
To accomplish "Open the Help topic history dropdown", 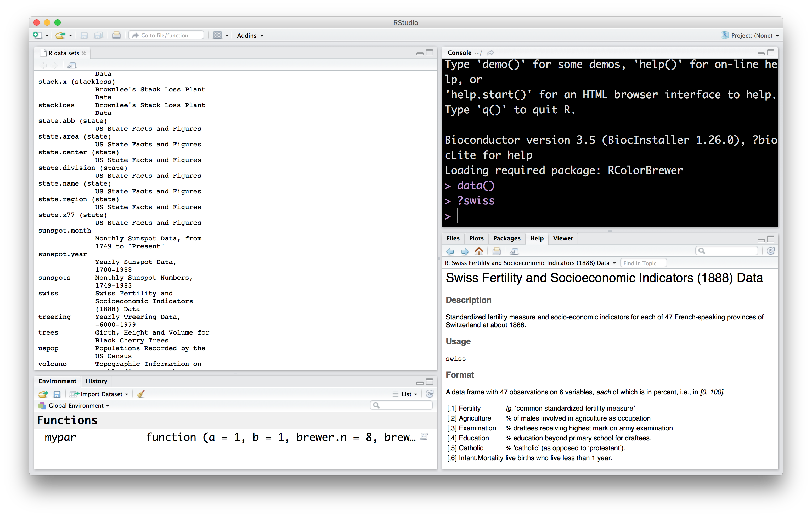I will 531,263.
